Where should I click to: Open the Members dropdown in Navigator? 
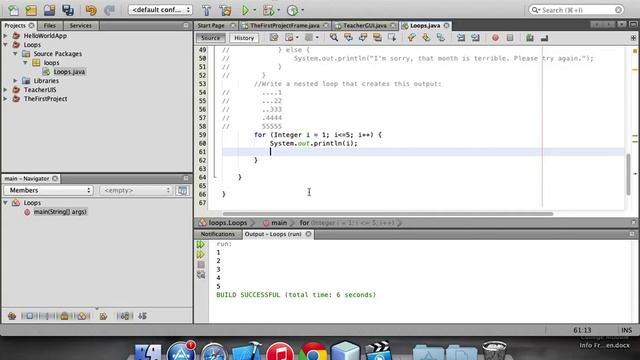[48, 190]
